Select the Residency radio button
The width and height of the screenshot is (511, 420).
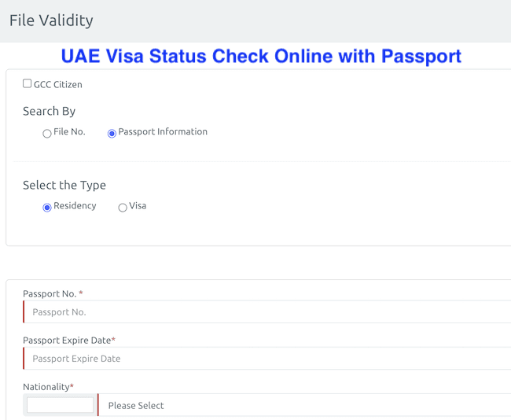(x=47, y=208)
